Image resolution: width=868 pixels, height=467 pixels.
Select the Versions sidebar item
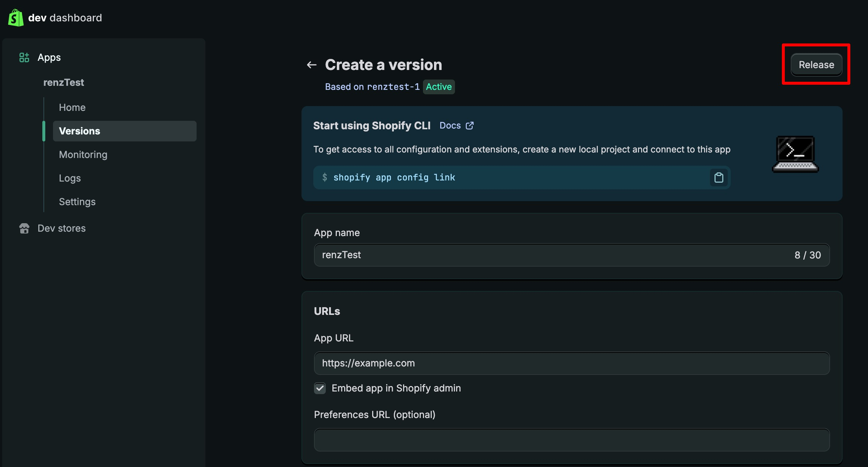(x=80, y=131)
